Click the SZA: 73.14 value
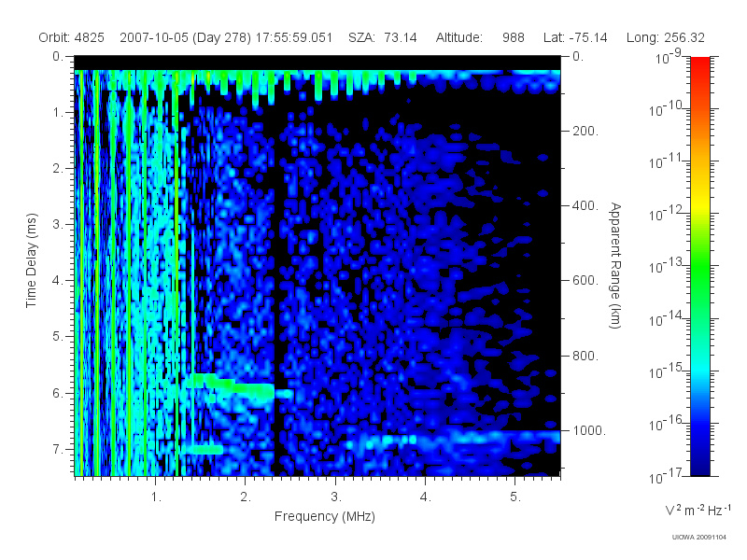 pos(383,37)
